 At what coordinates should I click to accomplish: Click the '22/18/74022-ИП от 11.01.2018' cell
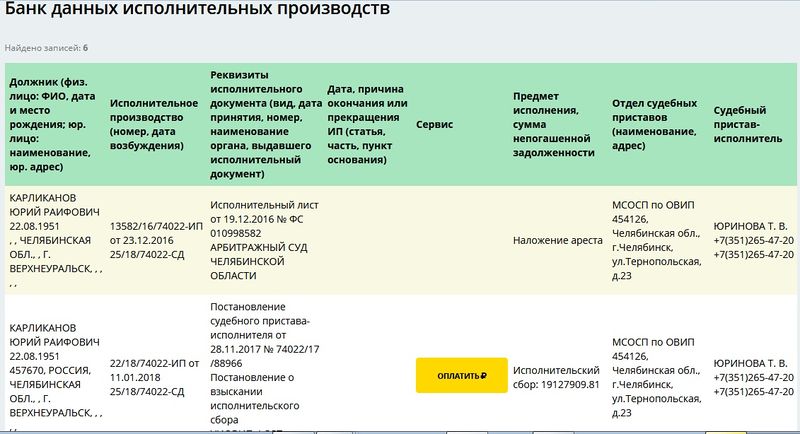(x=155, y=363)
